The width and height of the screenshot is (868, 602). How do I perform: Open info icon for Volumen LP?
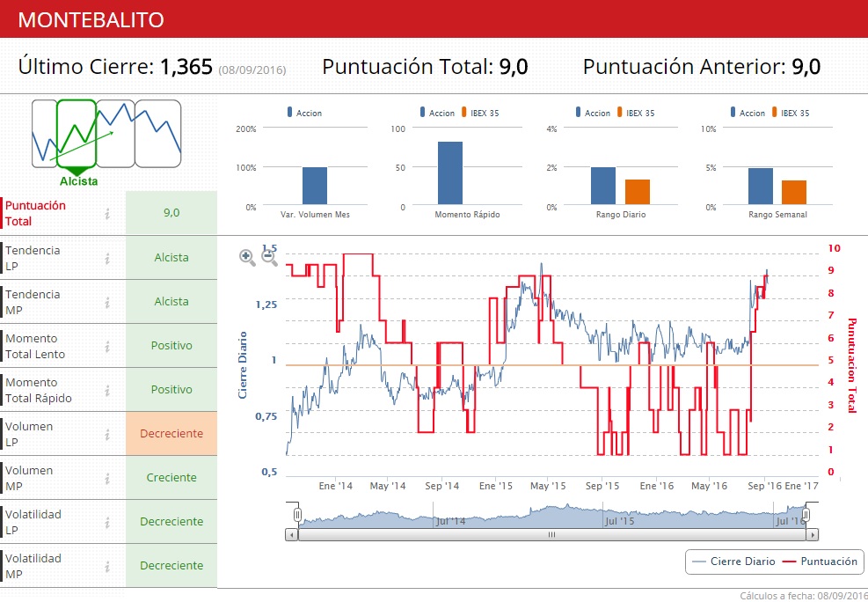[107, 434]
